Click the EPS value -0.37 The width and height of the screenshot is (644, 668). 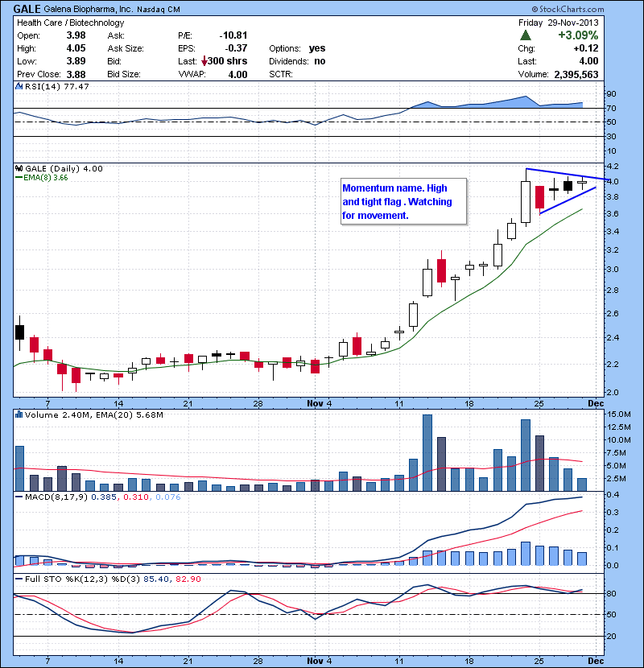[236, 48]
